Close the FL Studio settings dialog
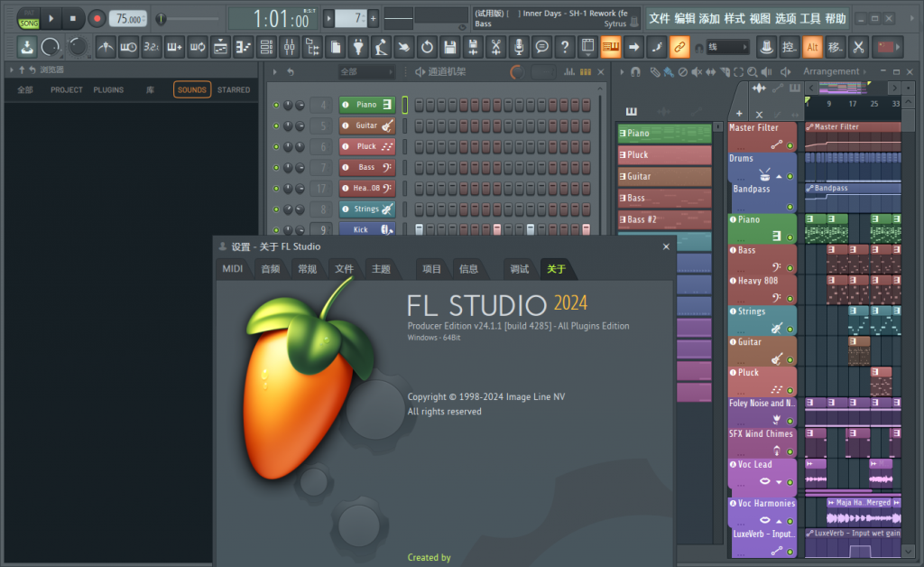The height and width of the screenshot is (567, 924). [x=666, y=246]
